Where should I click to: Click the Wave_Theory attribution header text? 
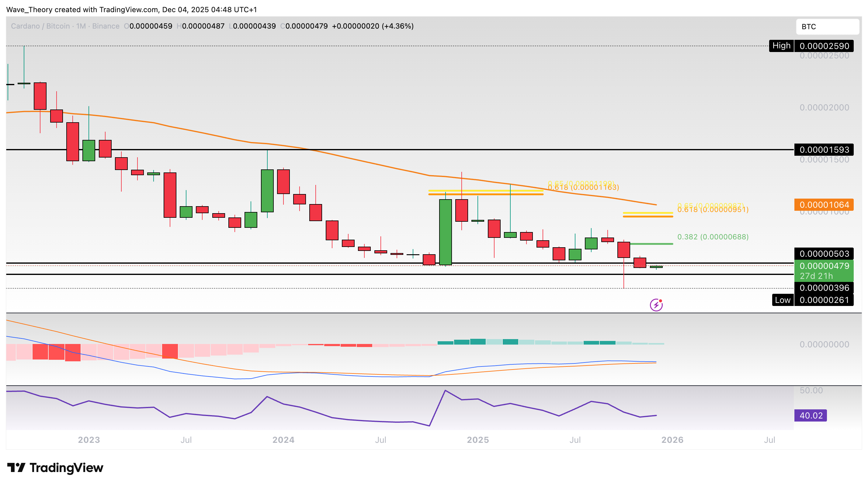131,9
